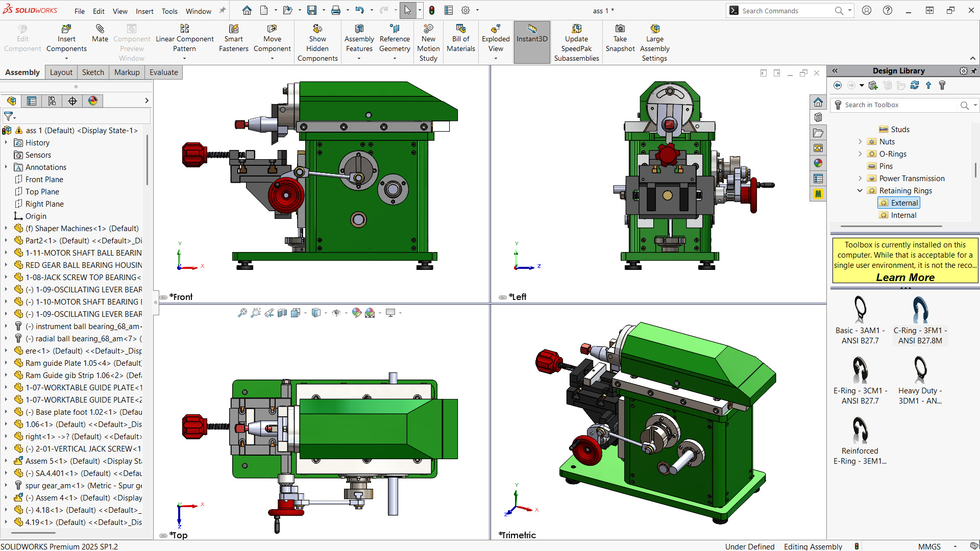The width and height of the screenshot is (980, 551).
Task: Open Linear Component Pattern tool
Action: (x=184, y=39)
